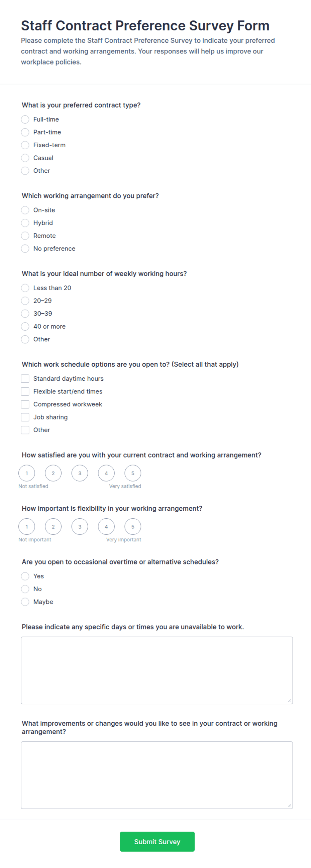This screenshot has width=311, height=868.
Task: Choose No preference for working arrangement
Action: [25, 248]
